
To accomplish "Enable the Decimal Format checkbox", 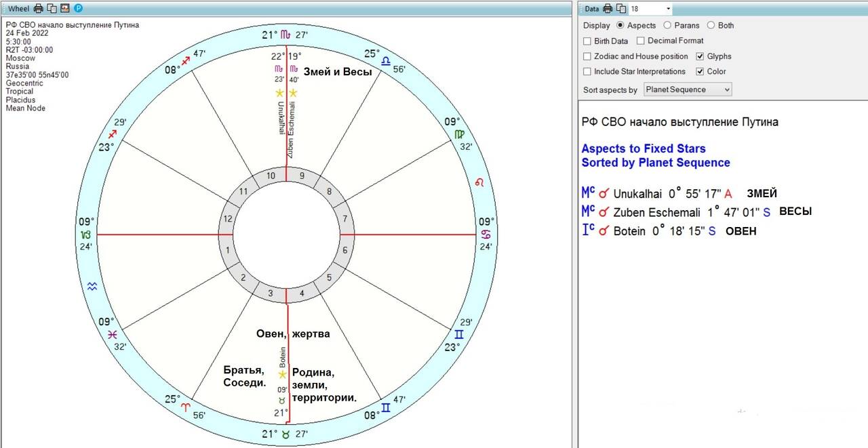I will (640, 41).
